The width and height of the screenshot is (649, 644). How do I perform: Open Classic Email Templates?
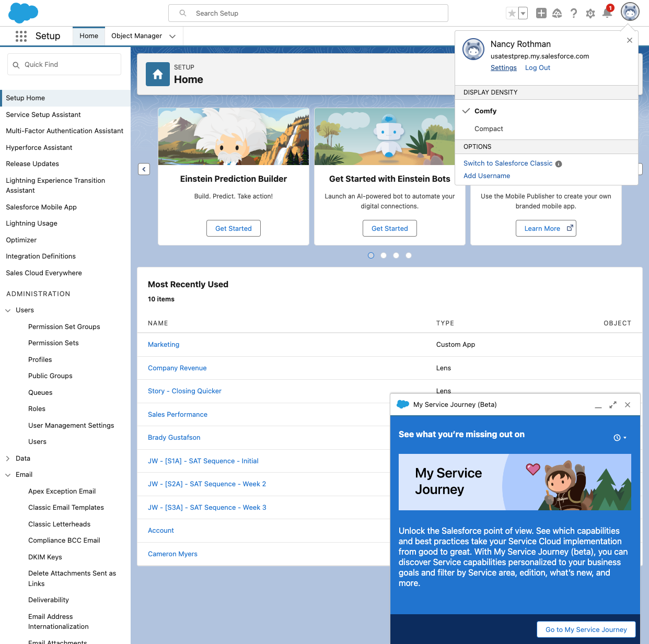(x=66, y=508)
